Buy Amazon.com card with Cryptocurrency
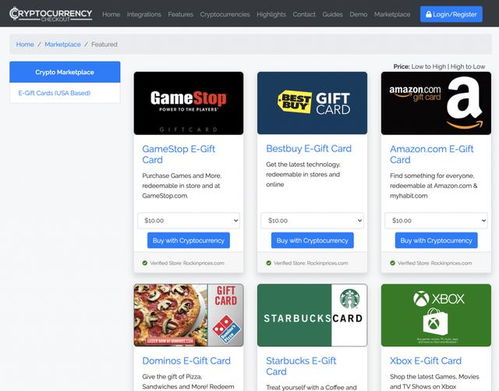This screenshot has width=499, height=391. pos(436,240)
